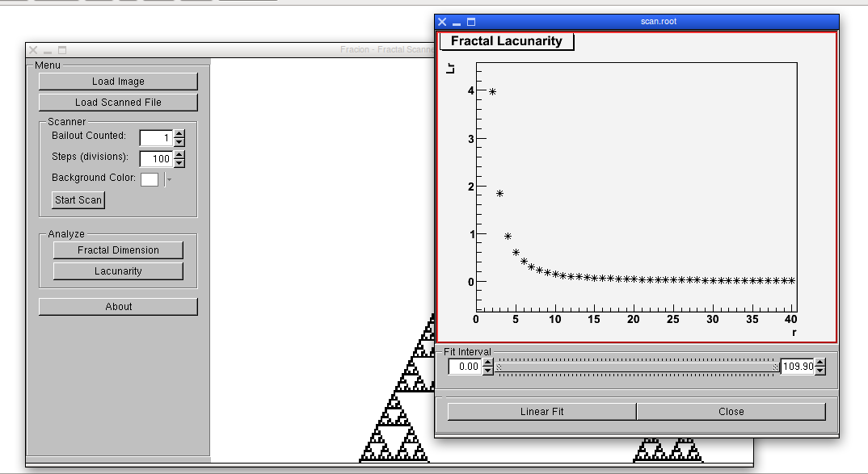Open the About dialog

(118, 307)
